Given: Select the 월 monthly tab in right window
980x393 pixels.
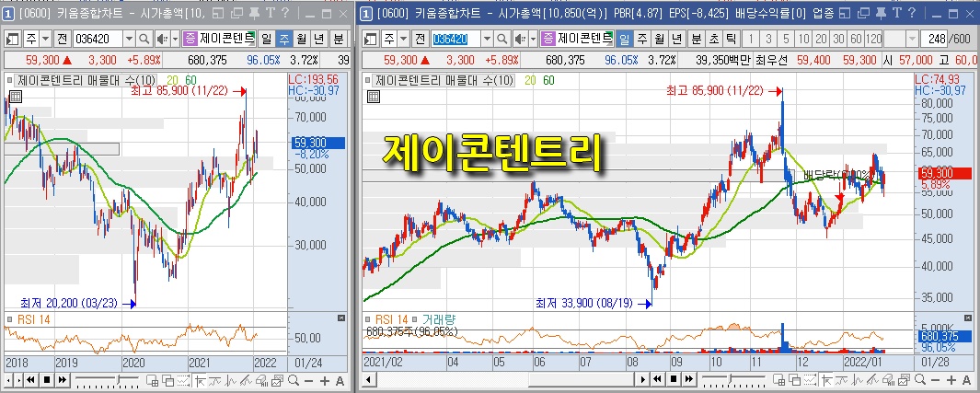Looking at the screenshot, I should [x=660, y=40].
